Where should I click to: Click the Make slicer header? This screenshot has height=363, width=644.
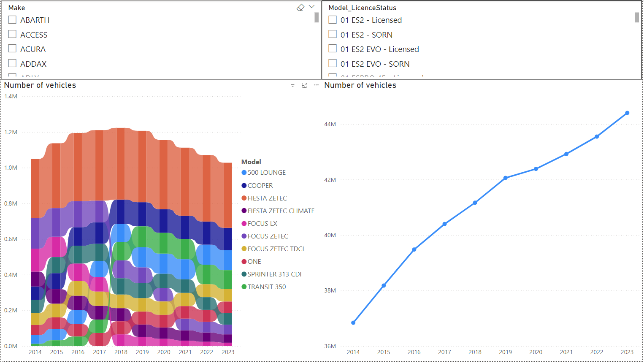point(16,8)
